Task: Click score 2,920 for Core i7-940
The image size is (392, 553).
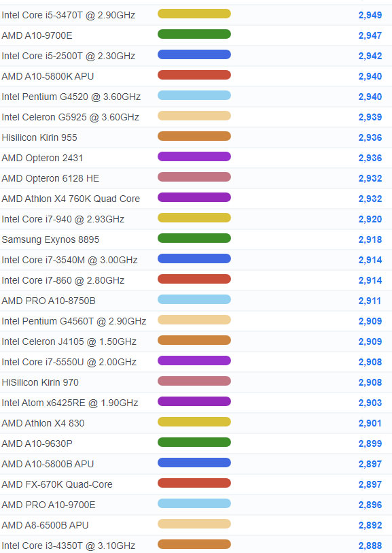Action: pos(370,220)
